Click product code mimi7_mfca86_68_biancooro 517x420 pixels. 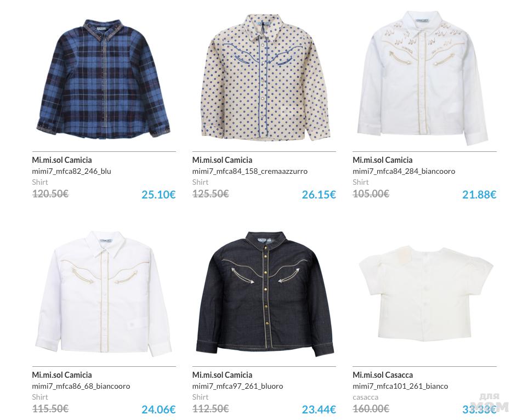coord(81,386)
